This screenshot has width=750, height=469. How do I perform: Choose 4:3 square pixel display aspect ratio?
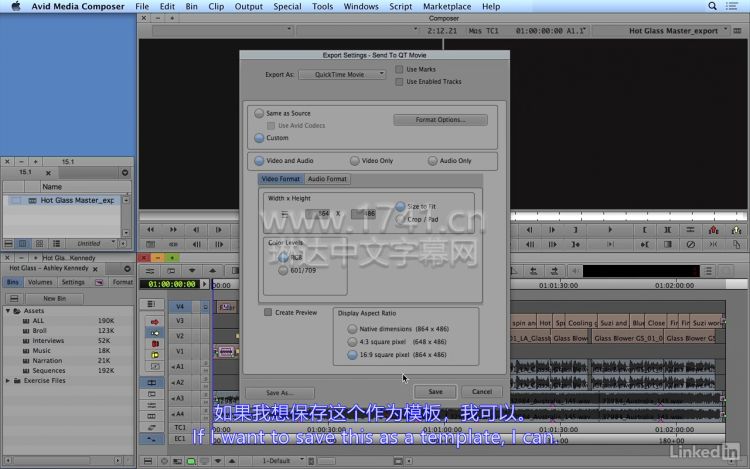tap(352, 342)
